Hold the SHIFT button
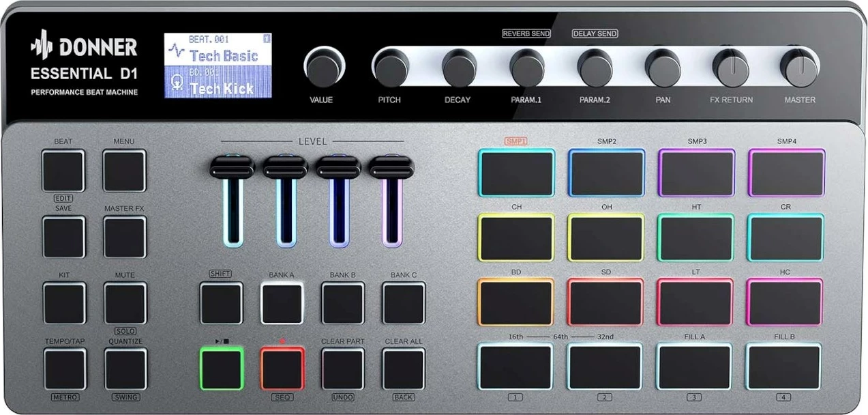Viewport: 868px width, 415px height. [x=221, y=303]
